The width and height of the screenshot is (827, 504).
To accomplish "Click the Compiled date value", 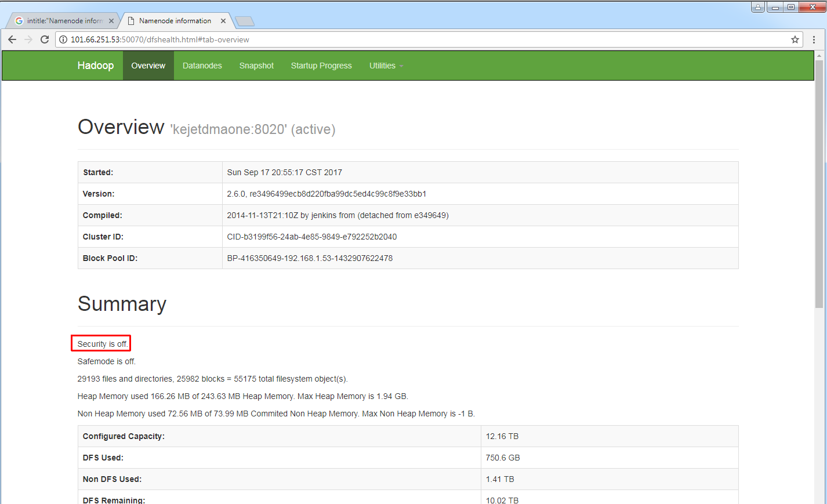I will 338,215.
